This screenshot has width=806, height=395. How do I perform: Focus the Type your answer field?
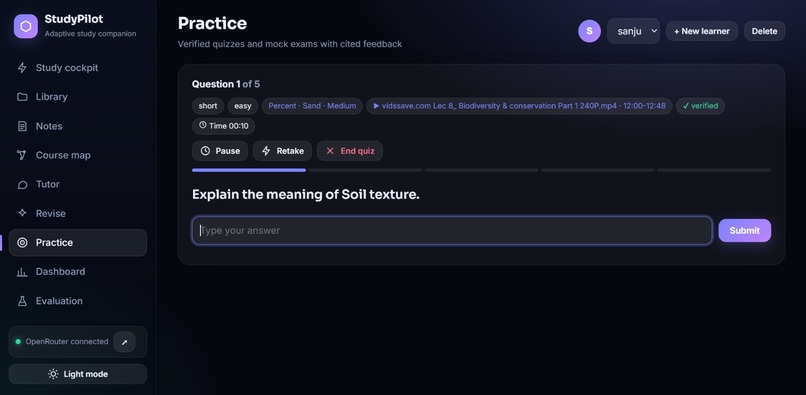click(x=452, y=230)
